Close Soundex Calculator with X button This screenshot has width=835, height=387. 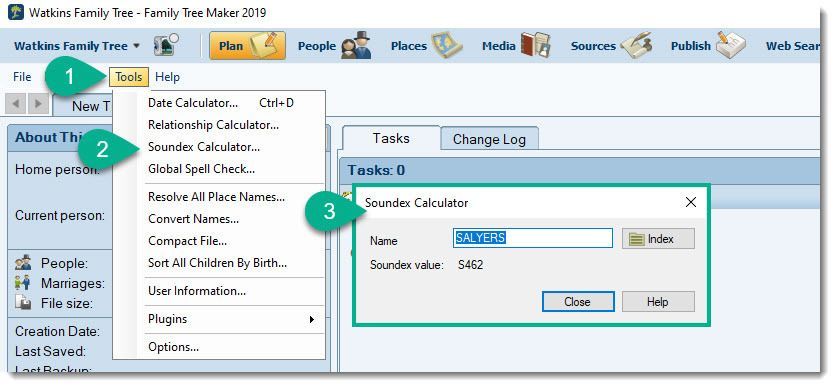691,202
